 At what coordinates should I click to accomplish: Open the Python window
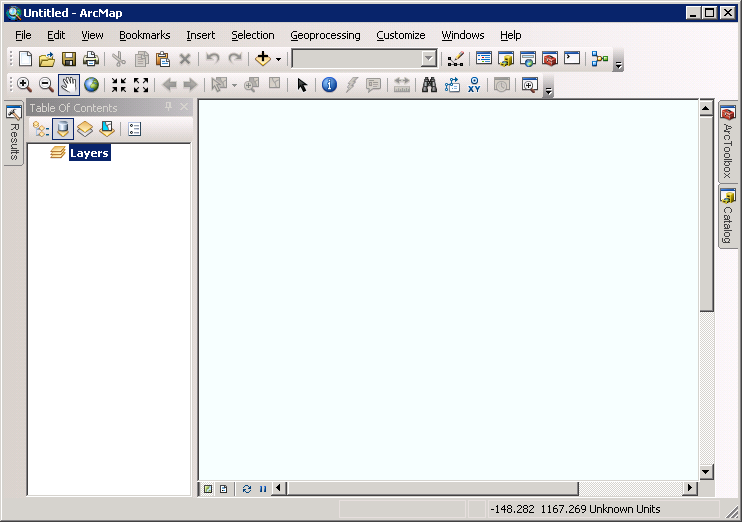(x=572, y=59)
